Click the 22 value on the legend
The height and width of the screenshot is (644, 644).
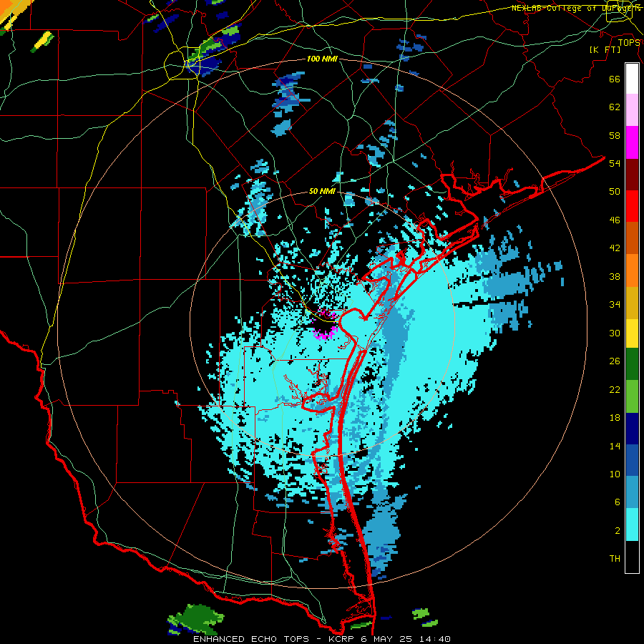tap(615, 390)
